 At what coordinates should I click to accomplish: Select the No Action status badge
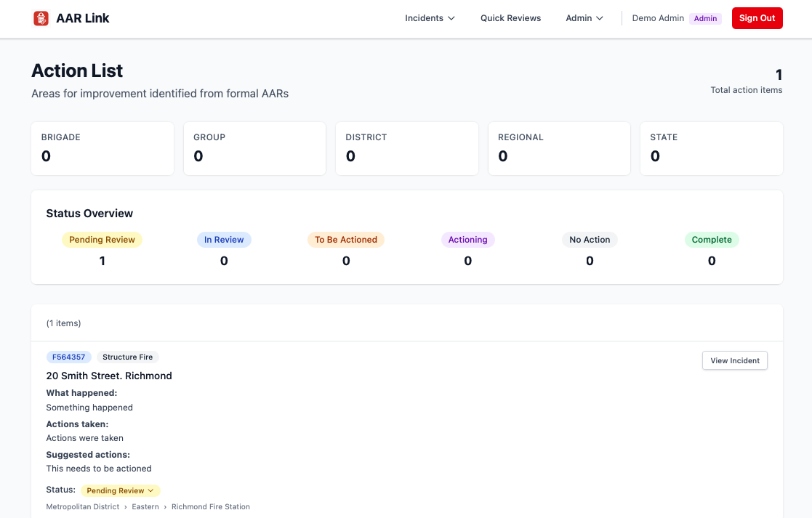tap(590, 239)
